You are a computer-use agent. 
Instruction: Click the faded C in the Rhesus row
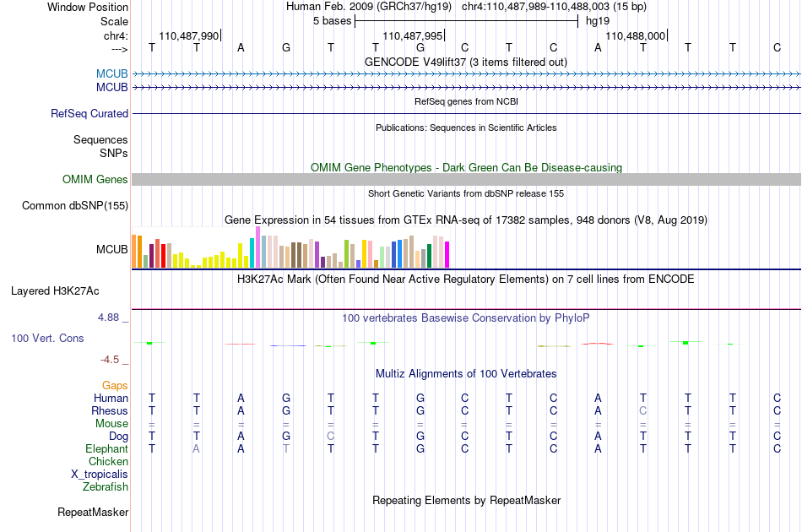(643, 410)
